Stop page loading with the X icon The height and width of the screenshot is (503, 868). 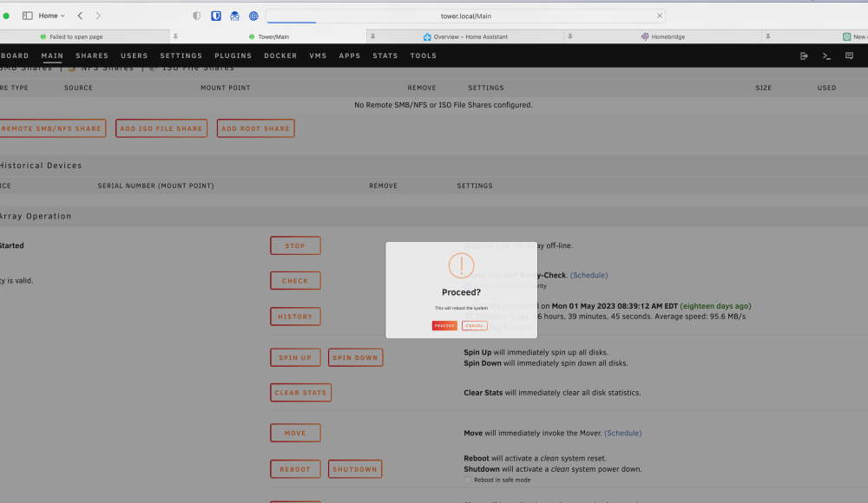pyautogui.click(x=660, y=16)
